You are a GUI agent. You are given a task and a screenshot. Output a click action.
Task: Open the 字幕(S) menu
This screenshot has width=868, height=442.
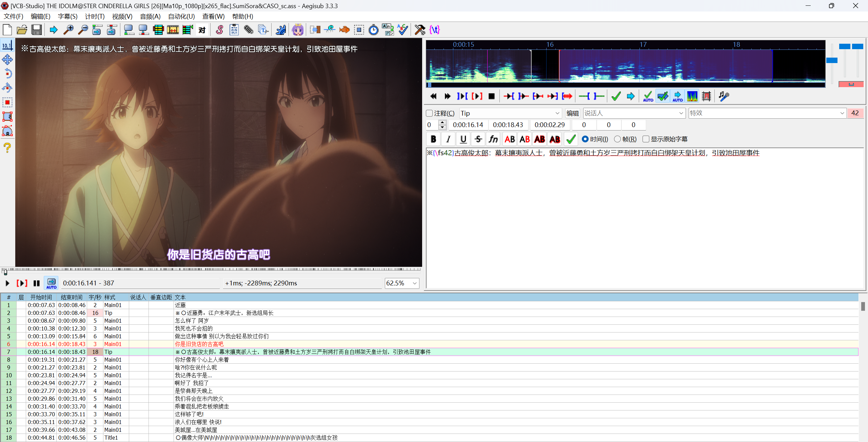click(x=67, y=16)
